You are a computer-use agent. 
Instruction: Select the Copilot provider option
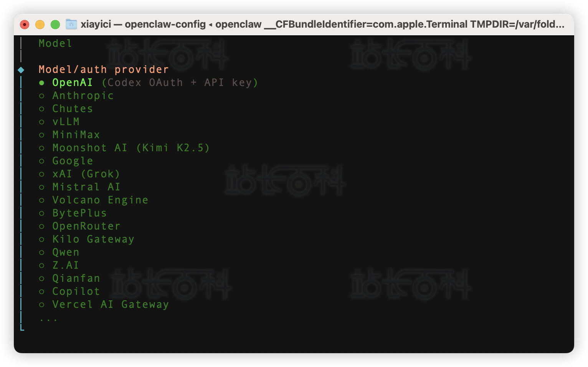[x=69, y=291]
